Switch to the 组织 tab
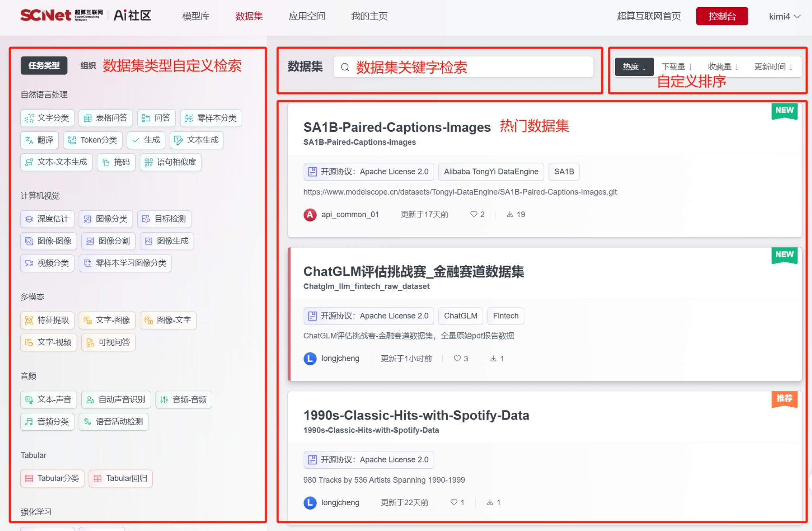 click(x=88, y=65)
